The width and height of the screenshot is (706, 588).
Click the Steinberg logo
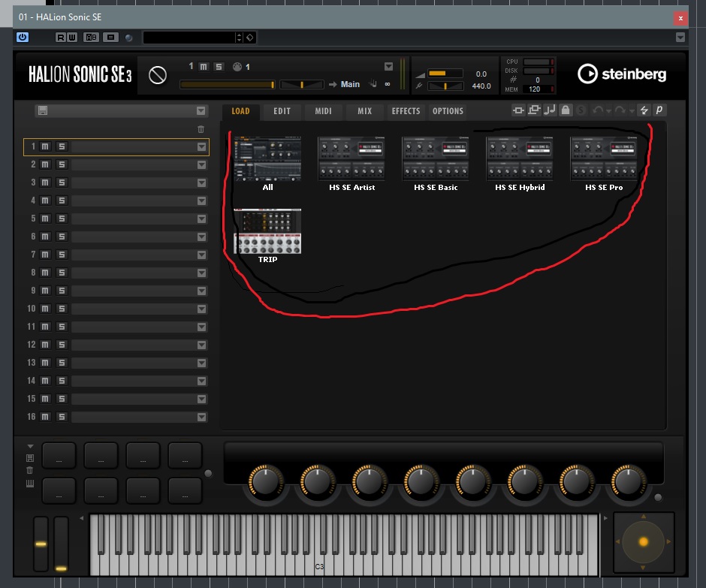(x=622, y=74)
